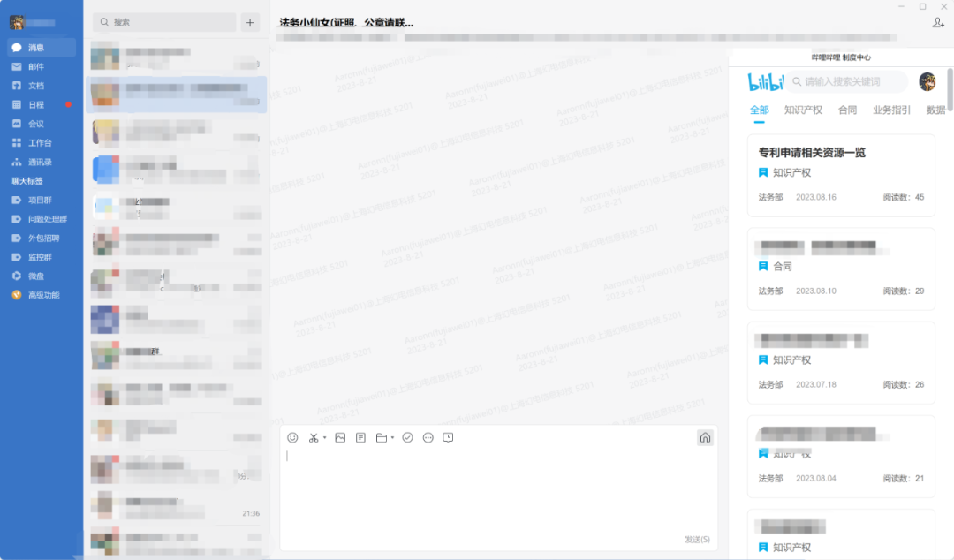Click the 聊天标签 heading
954x560 pixels.
pos(27,181)
